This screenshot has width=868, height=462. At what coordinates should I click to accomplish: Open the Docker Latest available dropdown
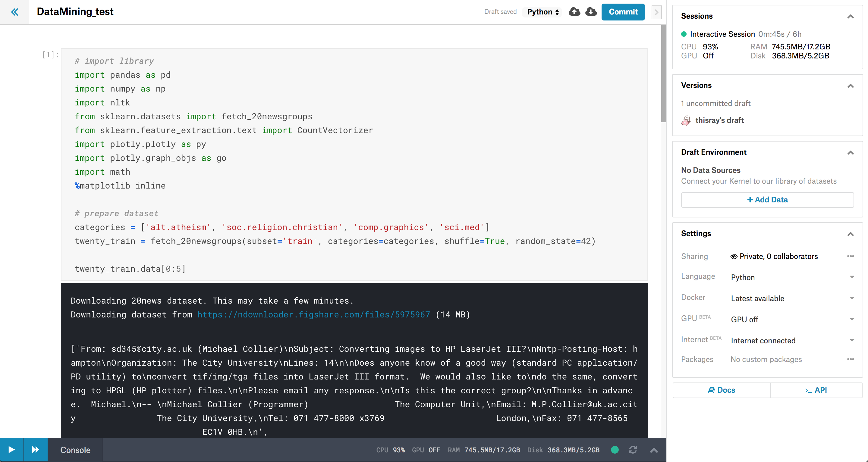(x=793, y=298)
